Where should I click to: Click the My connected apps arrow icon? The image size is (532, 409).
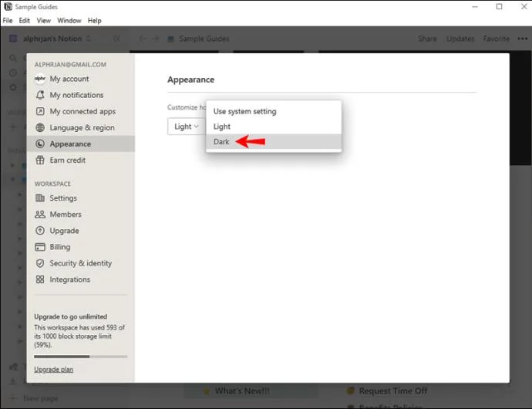40,111
